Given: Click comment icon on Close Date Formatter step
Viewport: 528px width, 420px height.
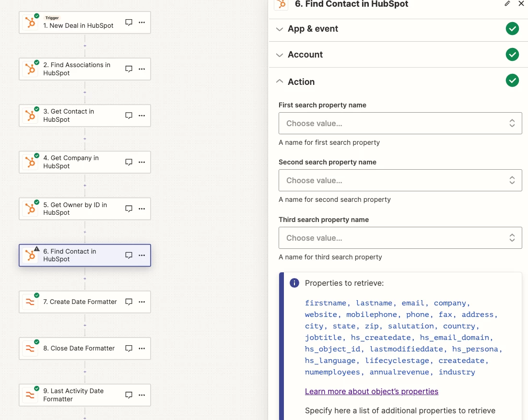Looking at the screenshot, I should pos(129,348).
